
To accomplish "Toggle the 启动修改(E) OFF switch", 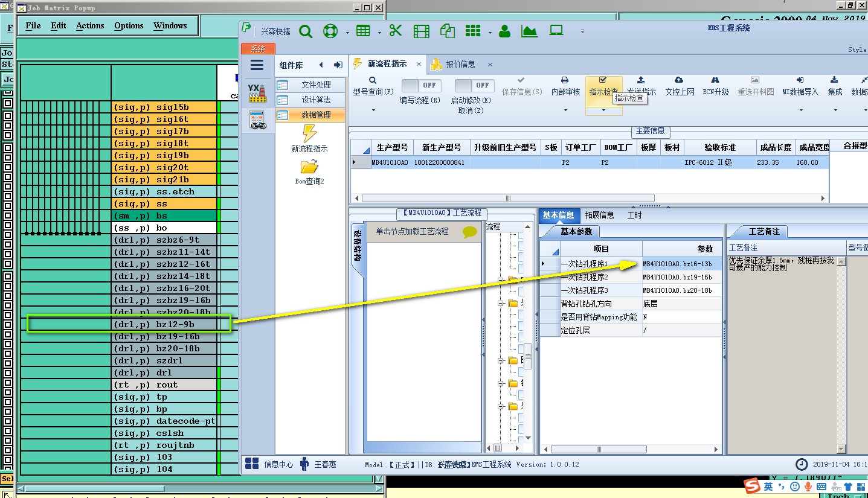I will (x=475, y=85).
